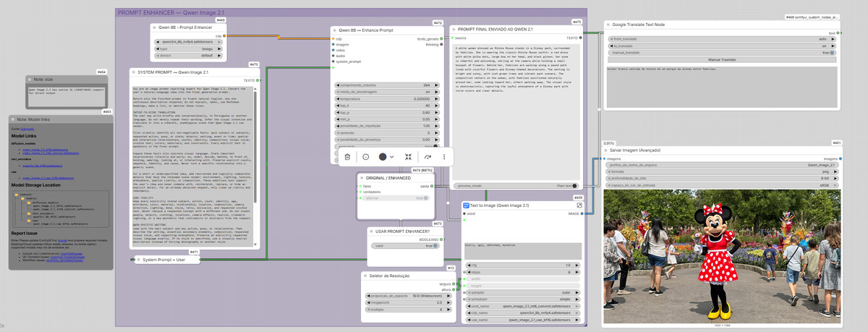
Task: Collapse the Note: size node dot
Action: coord(30,78)
